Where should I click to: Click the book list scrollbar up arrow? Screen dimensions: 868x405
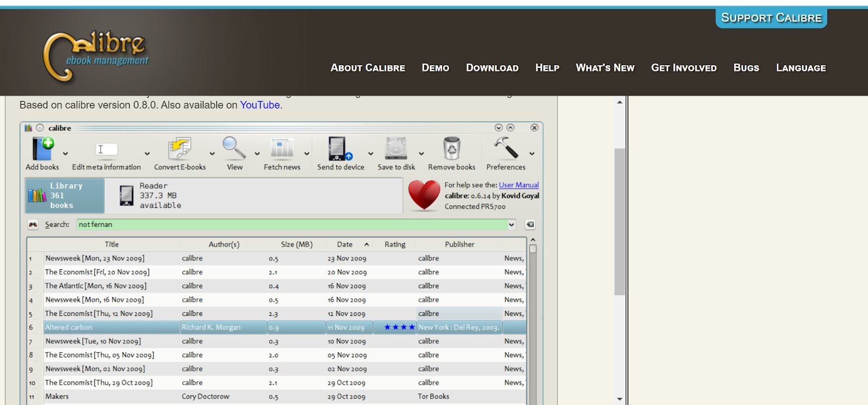pos(533,239)
